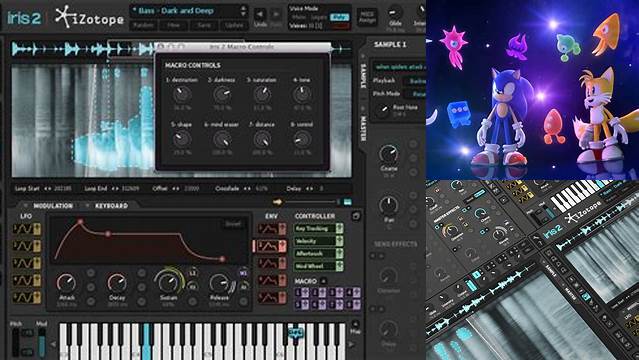The image size is (639, 360).
Task: Switch to the MODULATION tab
Action: click(53, 206)
